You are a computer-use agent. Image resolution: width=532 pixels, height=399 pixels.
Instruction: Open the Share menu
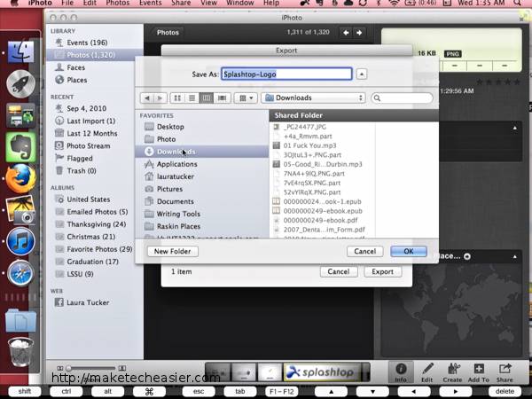click(x=181, y=3)
